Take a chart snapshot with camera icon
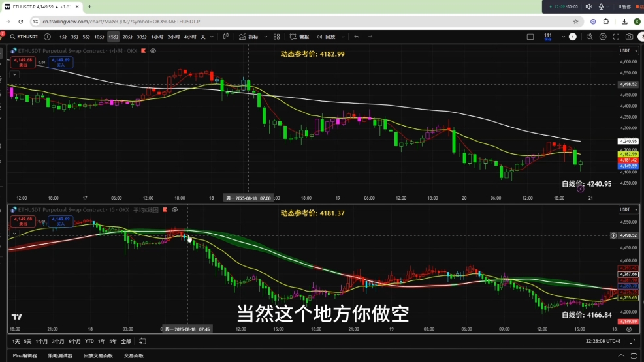Screen dimensions: 644x362 (x=628, y=37)
